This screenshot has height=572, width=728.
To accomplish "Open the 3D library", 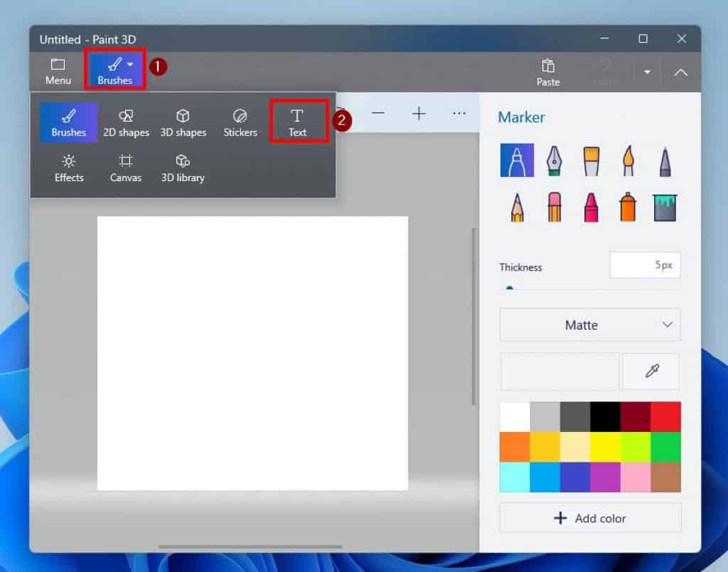I will [183, 168].
